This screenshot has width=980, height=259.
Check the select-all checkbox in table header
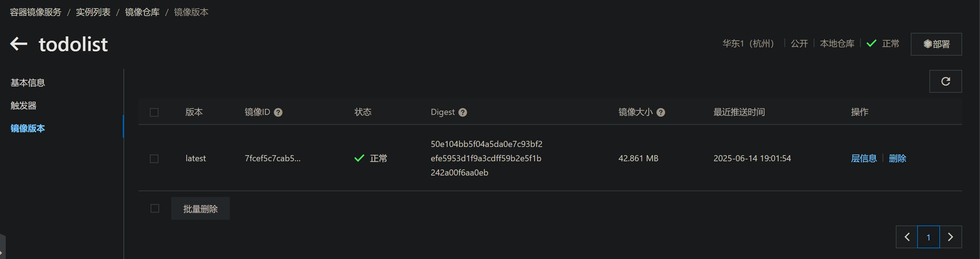pyautogui.click(x=154, y=112)
